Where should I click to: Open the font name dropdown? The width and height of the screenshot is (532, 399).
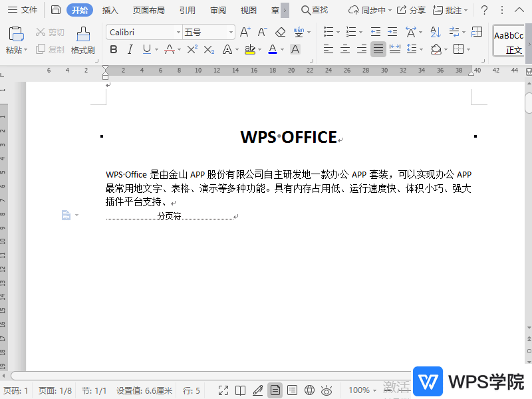178,31
